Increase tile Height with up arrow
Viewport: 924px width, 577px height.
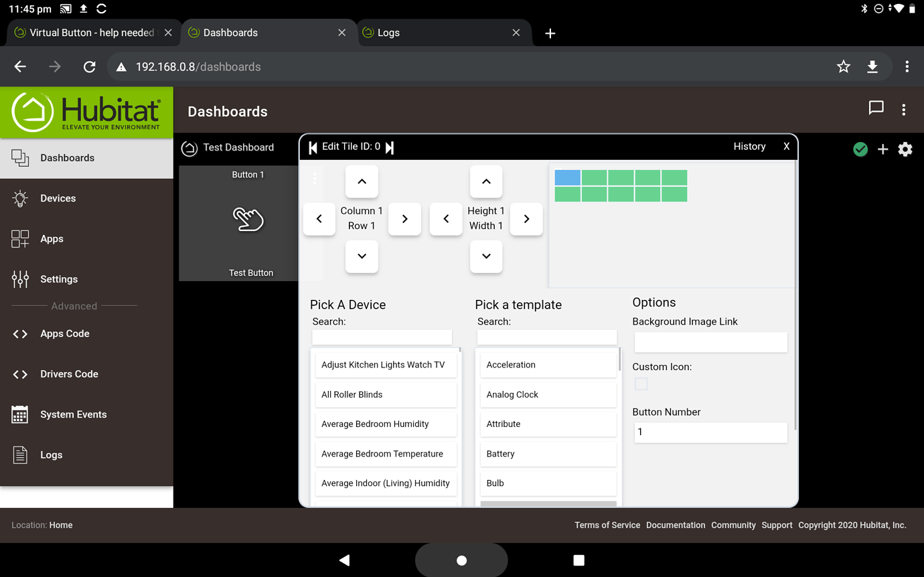(x=486, y=181)
